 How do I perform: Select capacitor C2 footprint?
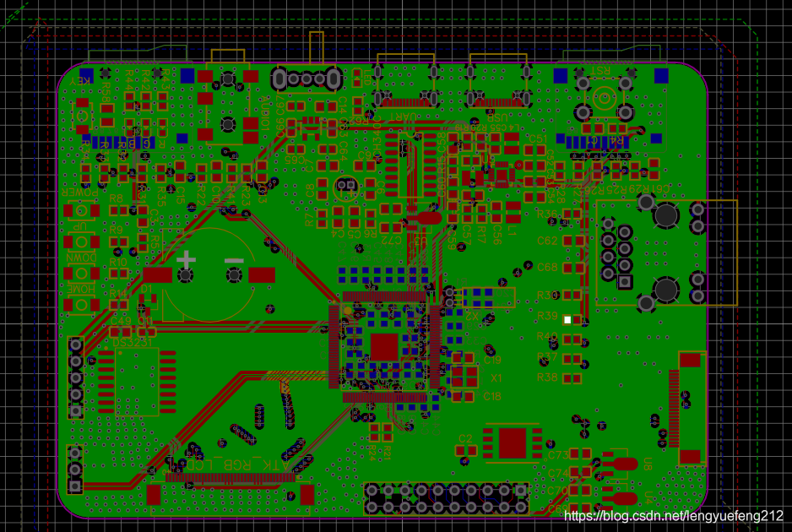click(x=466, y=450)
